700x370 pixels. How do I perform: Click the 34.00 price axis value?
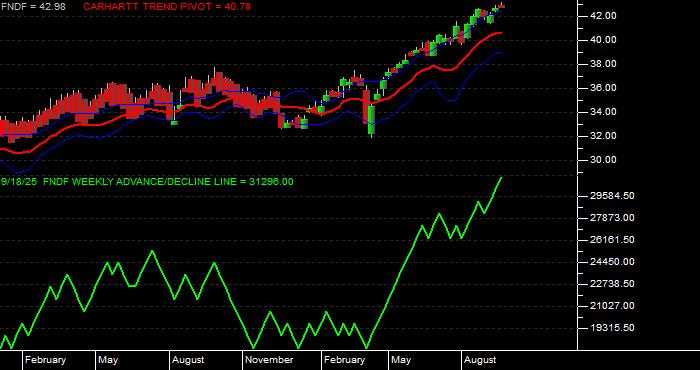pos(603,112)
